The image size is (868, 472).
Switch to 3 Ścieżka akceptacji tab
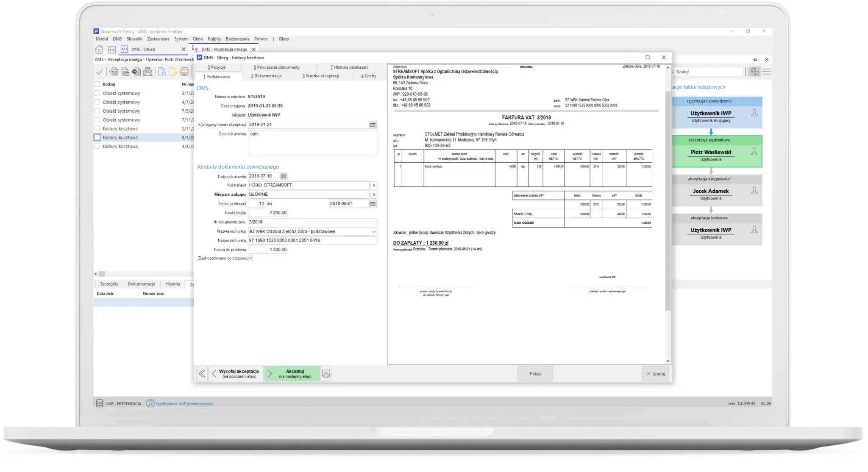point(320,76)
